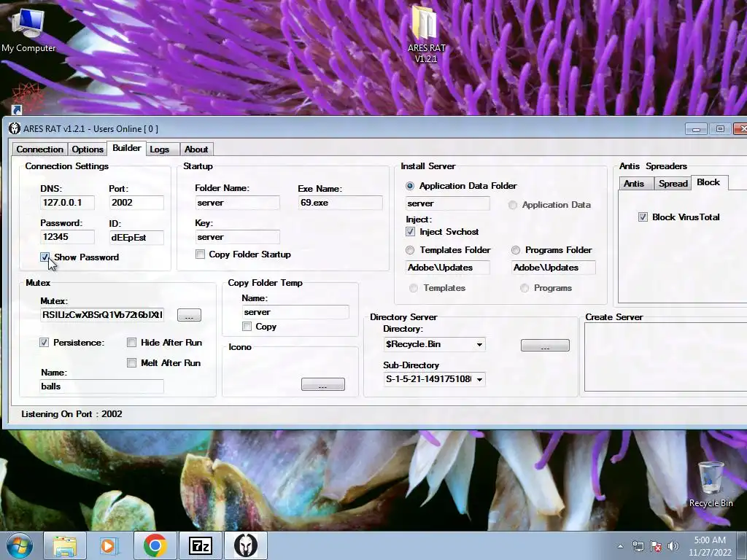
Task: Expand the Directory dropdown showing $Recycle.Bin
Action: pos(479,344)
